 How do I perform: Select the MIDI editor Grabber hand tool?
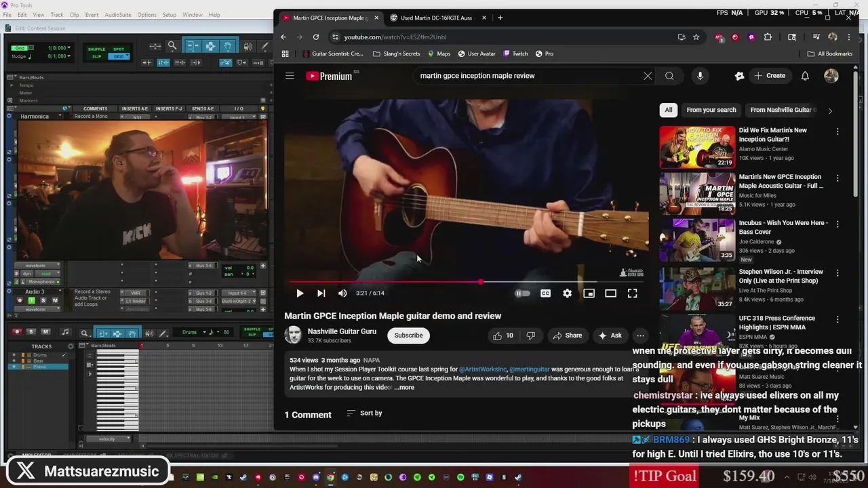tap(132, 333)
